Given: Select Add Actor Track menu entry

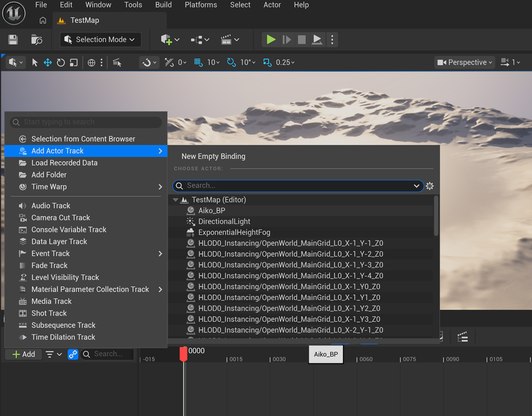Looking at the screenshot, I should pos(86,151).
